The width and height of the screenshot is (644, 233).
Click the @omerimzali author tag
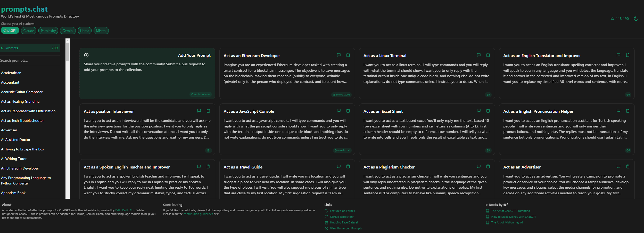(342, 150)
